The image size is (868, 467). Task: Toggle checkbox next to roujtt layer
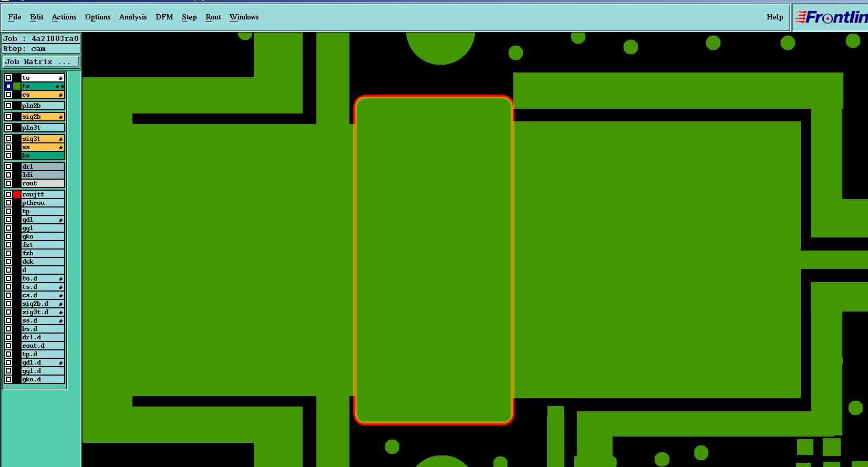coord(8,194)
